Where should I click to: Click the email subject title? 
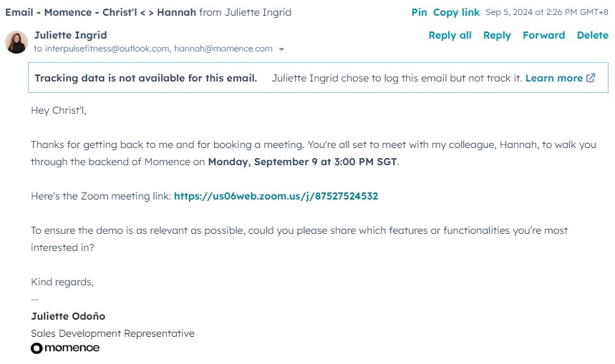(x=100, y=12)
